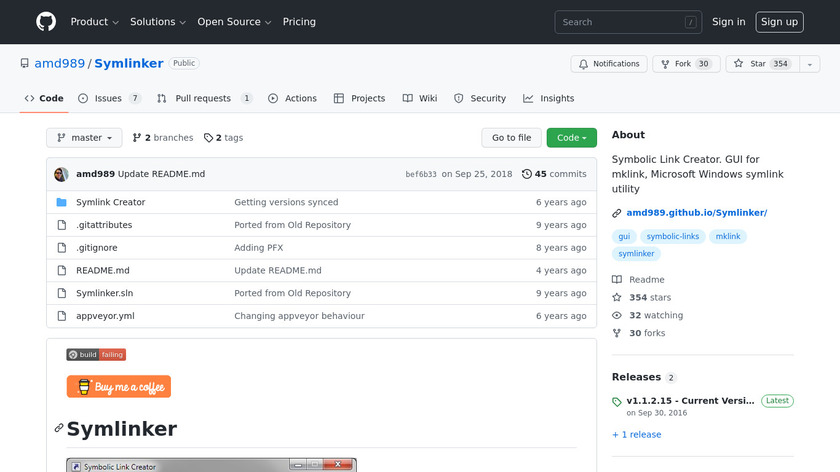Screen dimensions: 840x472
Task: Expand the Product menu in header
Action: [95, 22]
